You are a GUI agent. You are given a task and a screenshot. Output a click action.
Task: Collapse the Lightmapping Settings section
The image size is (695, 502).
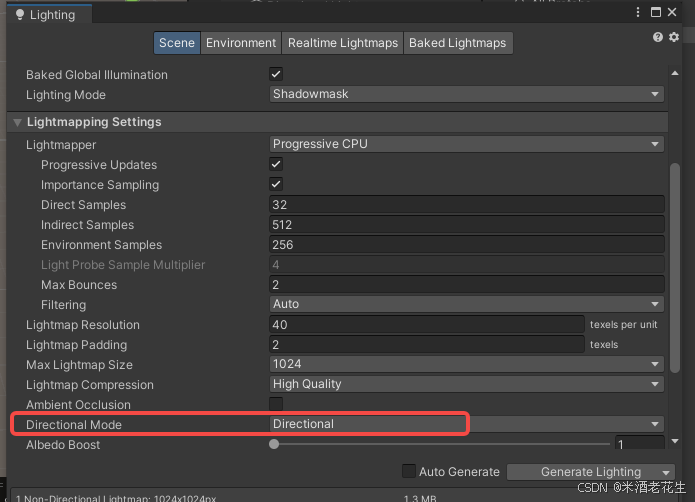pyautogui.click(x=17, y=122)
